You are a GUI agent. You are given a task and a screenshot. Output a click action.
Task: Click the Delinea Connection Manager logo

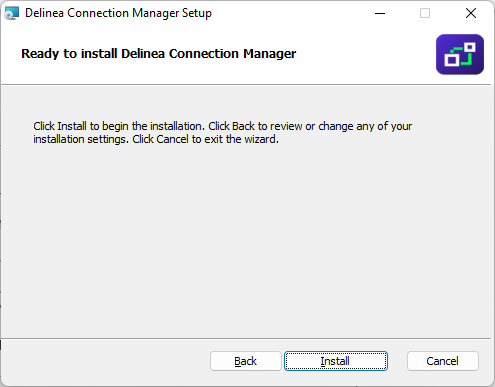point(460,54)
